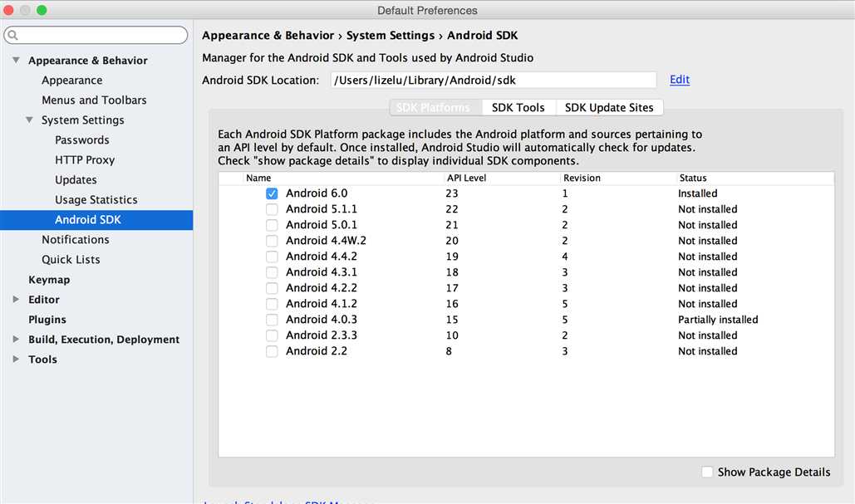The width and height of the screenshot is (855, 504).
Task: Expand Build, Execution, Deployment section
Action: pos(16,339)
